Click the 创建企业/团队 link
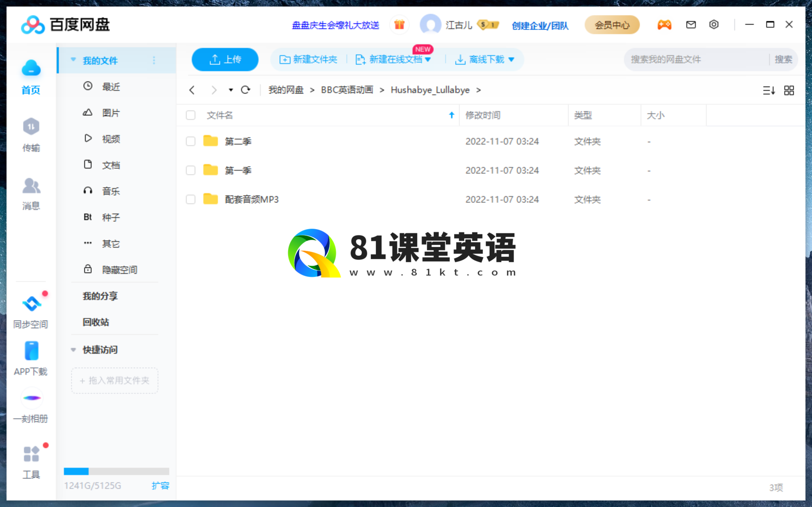812x507 pixels. (540, 25)
